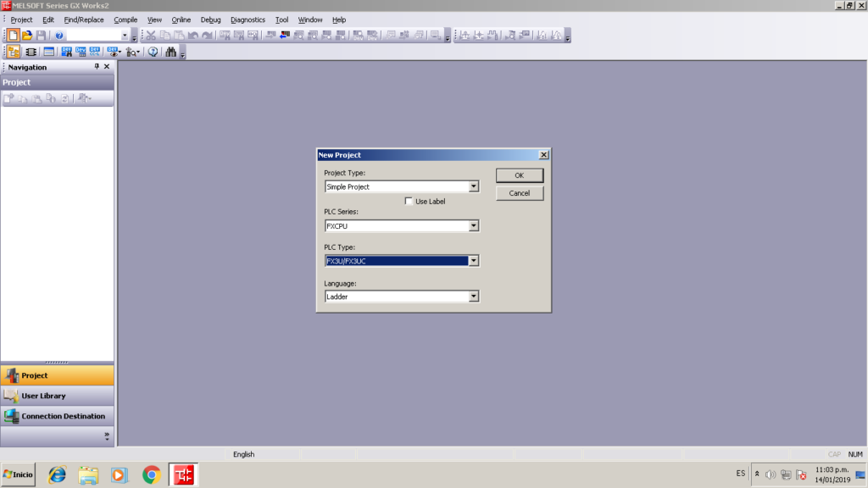Click the Copy toolbar icon

(165, 36)
